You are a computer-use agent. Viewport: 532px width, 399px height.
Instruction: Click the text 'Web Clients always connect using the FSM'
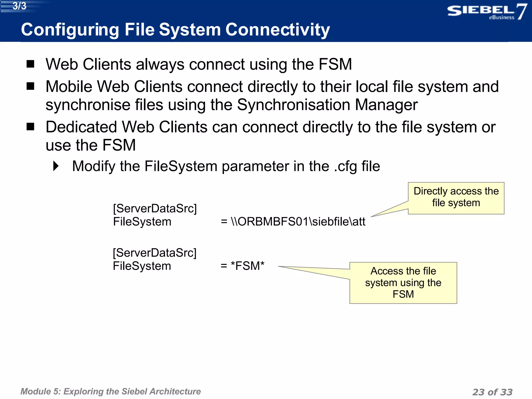coord(199,64)
